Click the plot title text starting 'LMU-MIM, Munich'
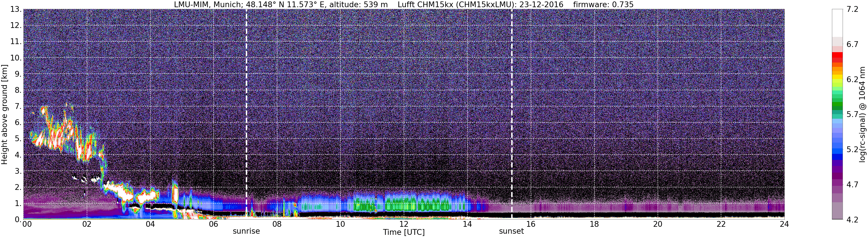 (x=404, y=4)
